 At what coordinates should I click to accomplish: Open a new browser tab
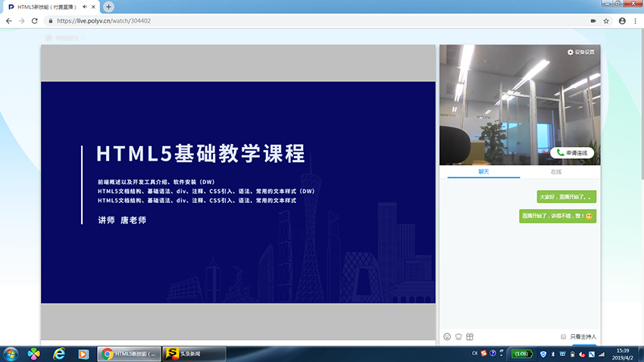(108, 7)
